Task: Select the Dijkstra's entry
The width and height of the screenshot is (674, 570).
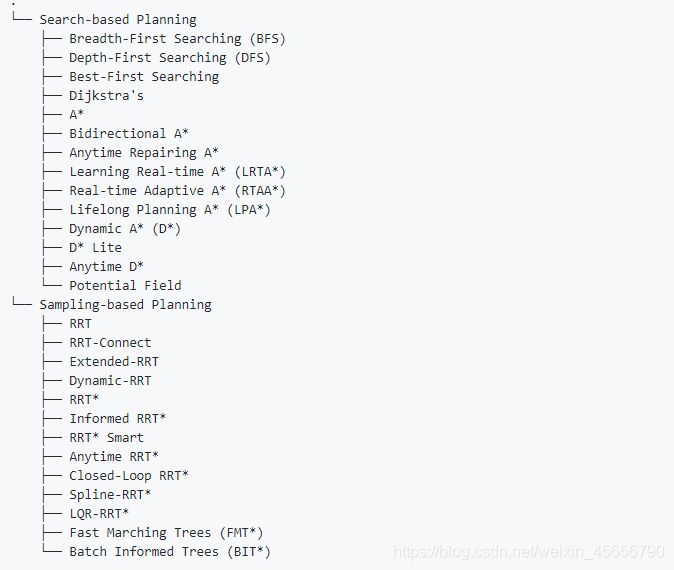Action: click(x=106, y=95)
